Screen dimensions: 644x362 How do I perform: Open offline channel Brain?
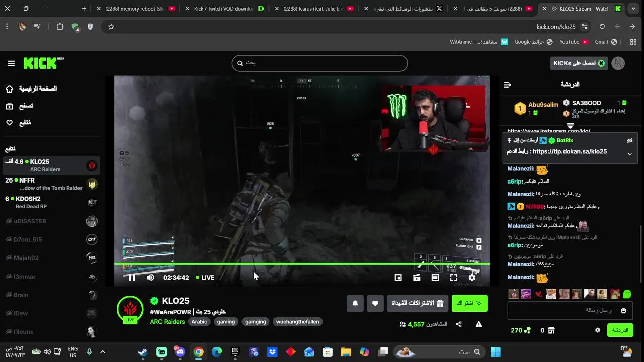[x=50, y=295]
